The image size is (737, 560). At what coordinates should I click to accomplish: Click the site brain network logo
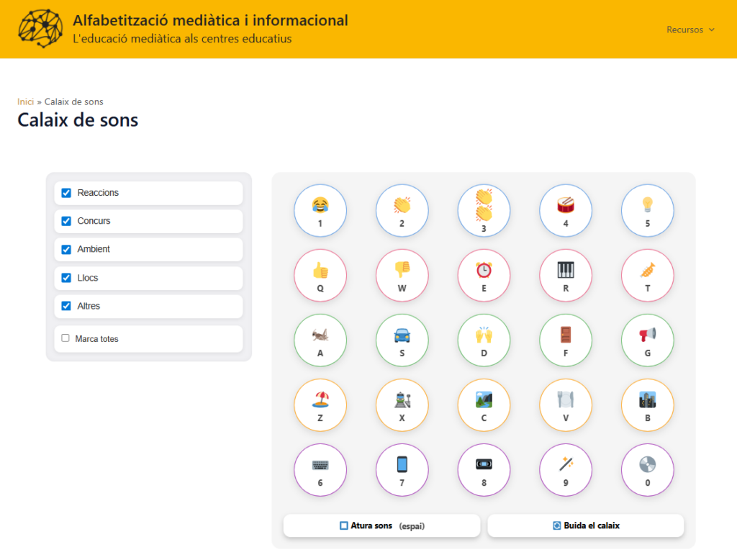tap(40, 29)
